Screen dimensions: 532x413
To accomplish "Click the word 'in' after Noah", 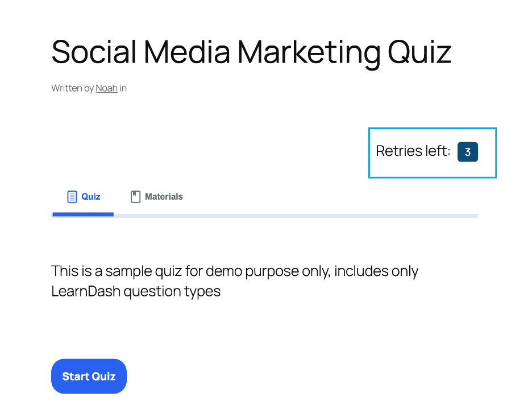I will point(123,88).
